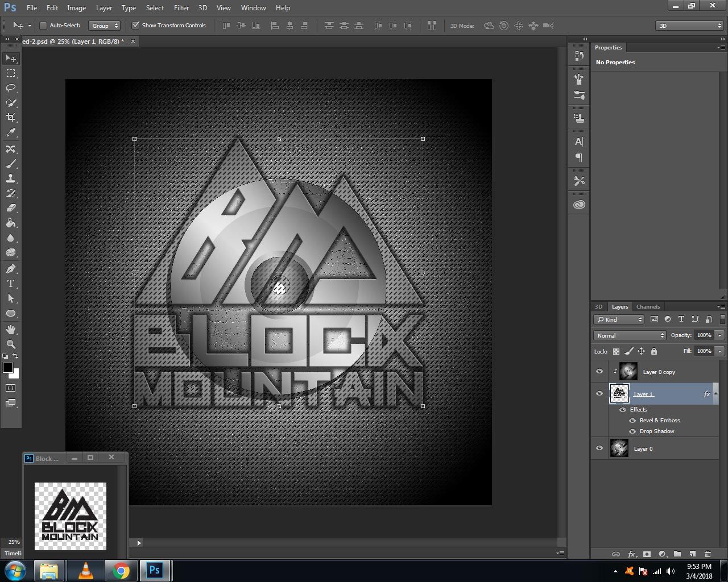Click the foreground color swatch
728x582 pixels.
(x=7, y=368)
